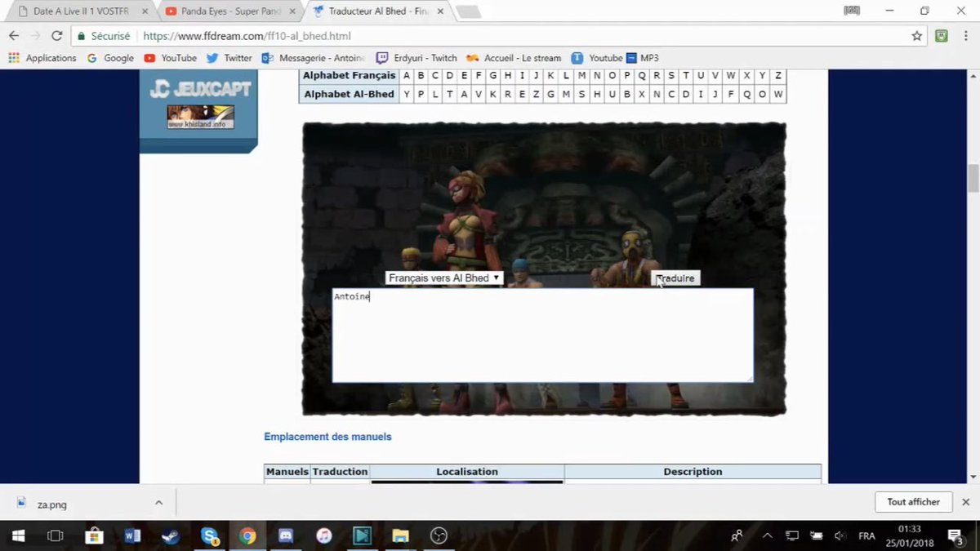Open the Applications bookmark shortcut
Screen dimensions: 980x551
click(42, 58)
